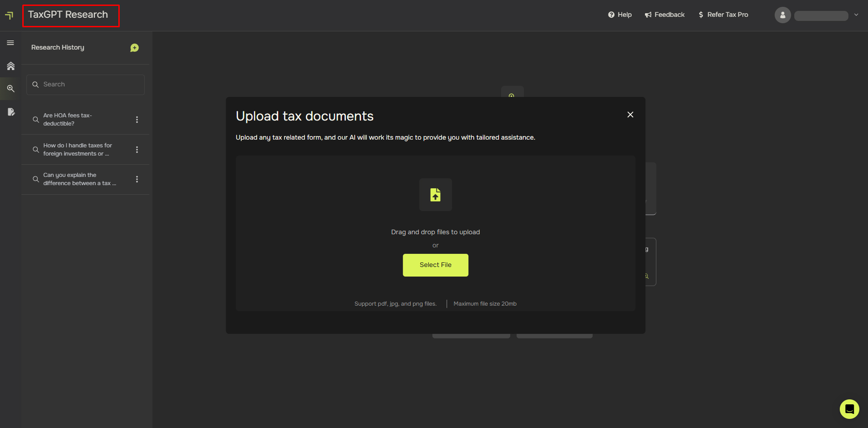Go to the Home sidebar icon
The height and width of the screenshot is (428, 868).
click(x=10, y=66)
